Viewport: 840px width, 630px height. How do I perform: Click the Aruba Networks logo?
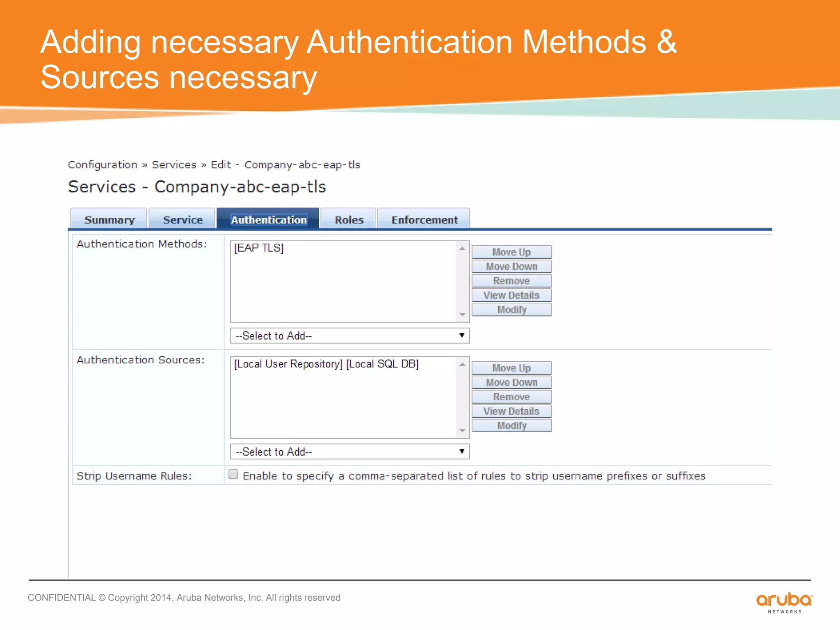784,602
